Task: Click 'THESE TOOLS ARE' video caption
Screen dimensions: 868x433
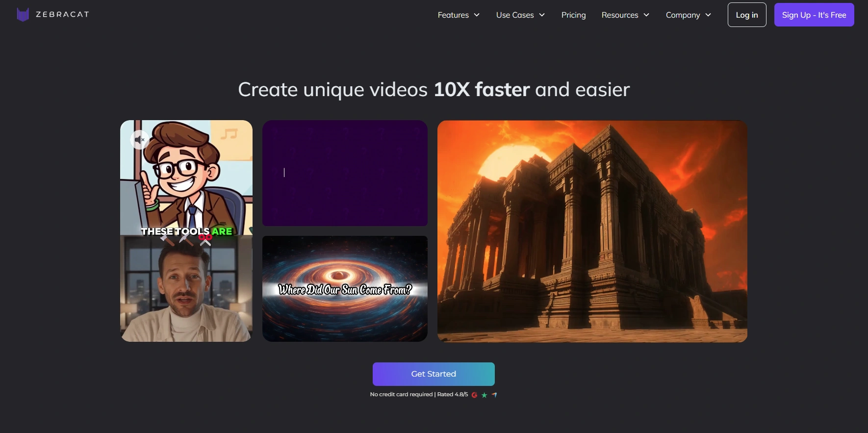Action: (x=186, y=231)
